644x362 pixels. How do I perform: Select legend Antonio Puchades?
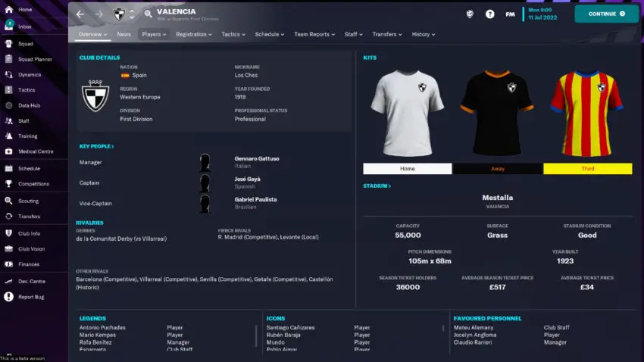(102, 327)
